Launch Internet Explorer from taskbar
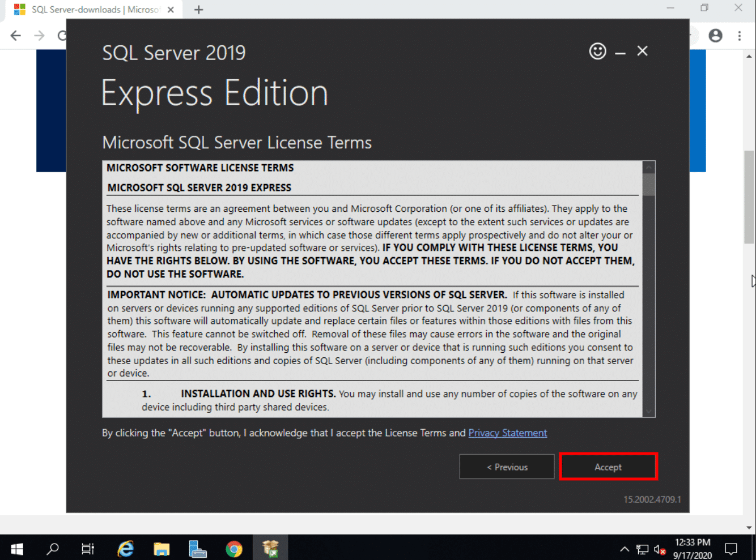Image resolution: width=756 pixels, height=560 pixels. click(x=125, y=548)
